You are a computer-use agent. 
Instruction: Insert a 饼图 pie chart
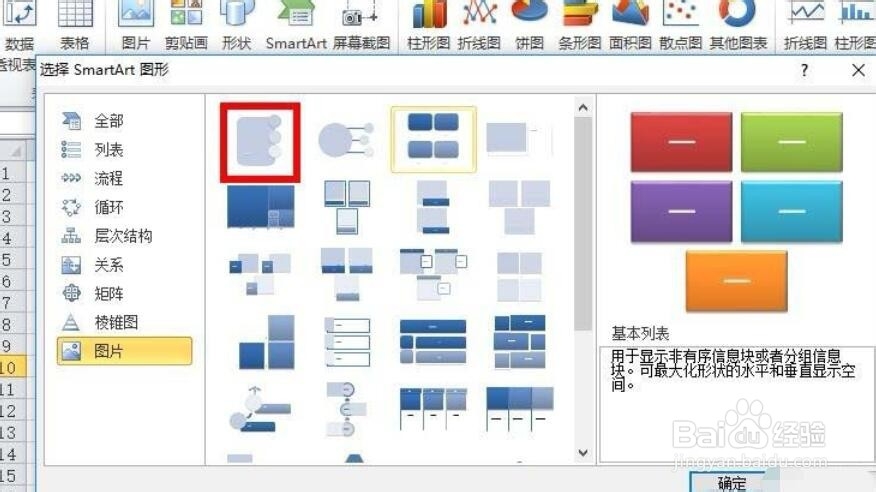pos(529,25)
